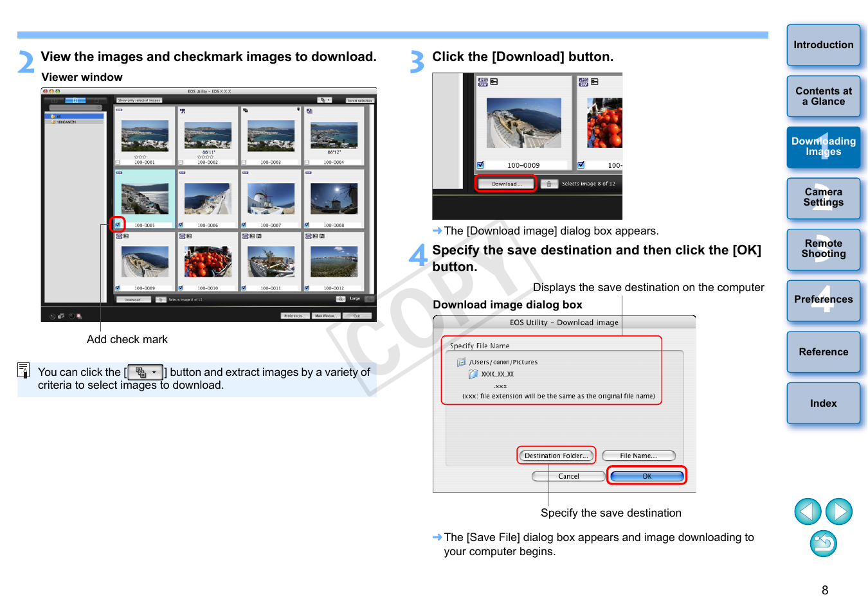Click the trash icon beside Download in step 3

click(548, 184)
